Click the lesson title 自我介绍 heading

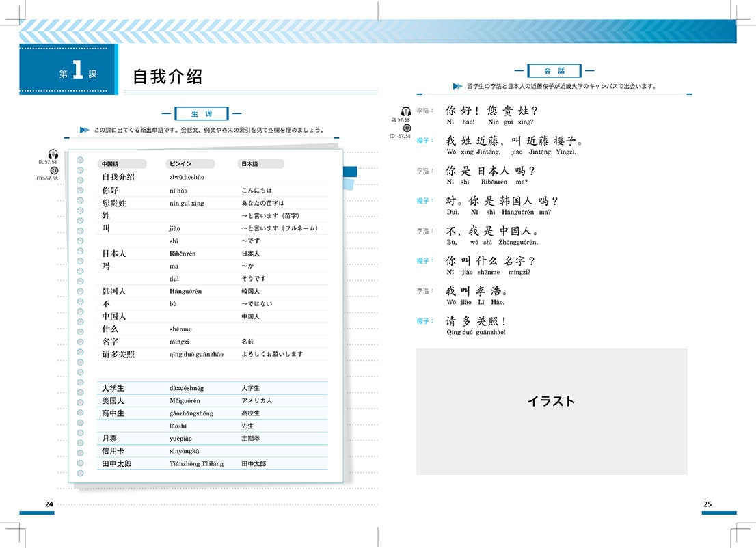(x=167, y=77)
